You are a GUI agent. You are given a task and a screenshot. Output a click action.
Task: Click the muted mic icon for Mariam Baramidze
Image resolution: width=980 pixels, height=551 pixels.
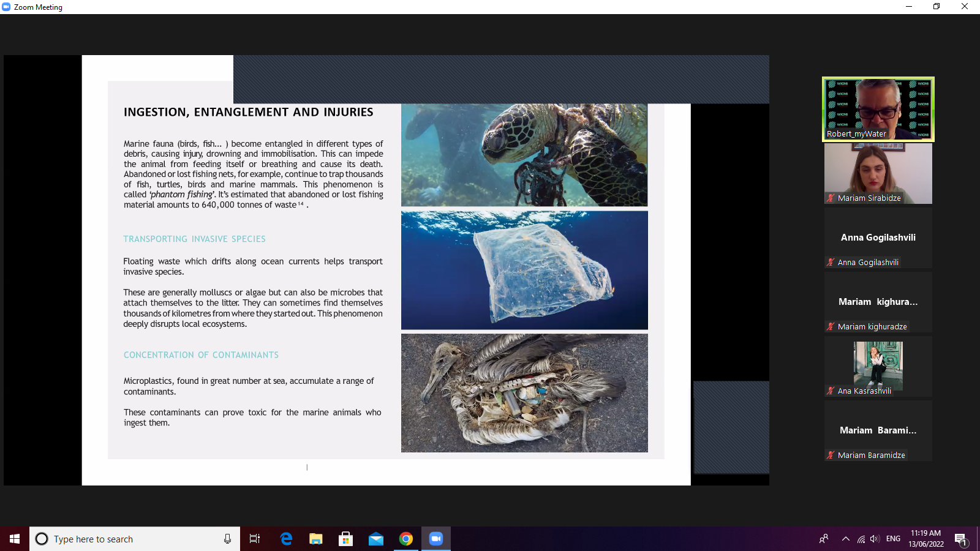tap(831, 455)
